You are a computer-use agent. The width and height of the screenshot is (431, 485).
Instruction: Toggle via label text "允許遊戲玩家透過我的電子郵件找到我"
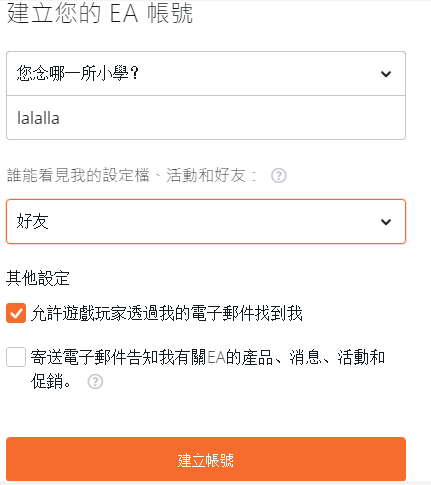coord(167,313)
